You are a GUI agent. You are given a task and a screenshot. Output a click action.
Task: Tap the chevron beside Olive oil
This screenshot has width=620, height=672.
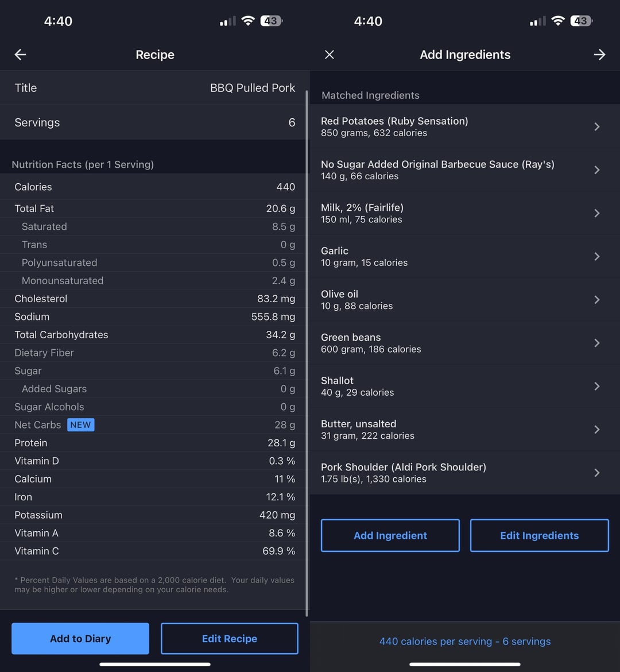click(x=597, y=300)
